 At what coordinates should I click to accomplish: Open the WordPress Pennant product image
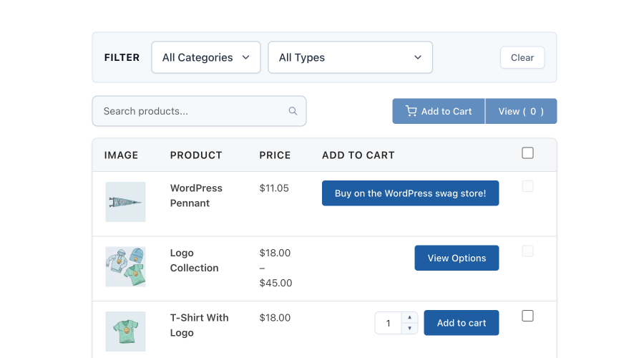pos(125,202)
